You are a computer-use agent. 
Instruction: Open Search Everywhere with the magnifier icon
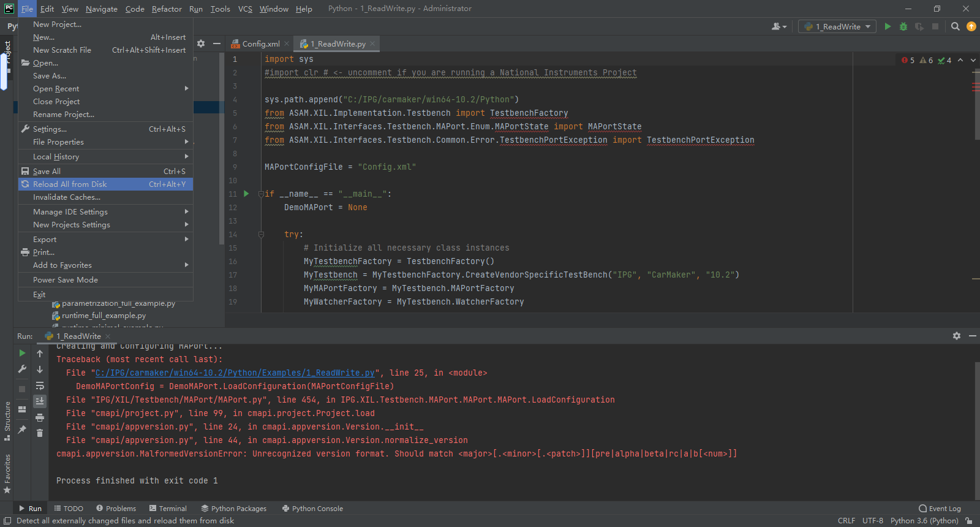(x=956, y=26)
